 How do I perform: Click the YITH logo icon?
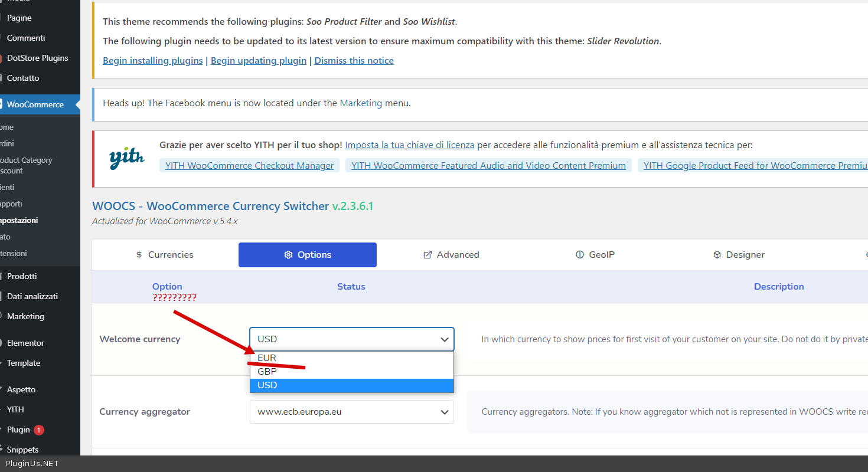pos(126,158)
